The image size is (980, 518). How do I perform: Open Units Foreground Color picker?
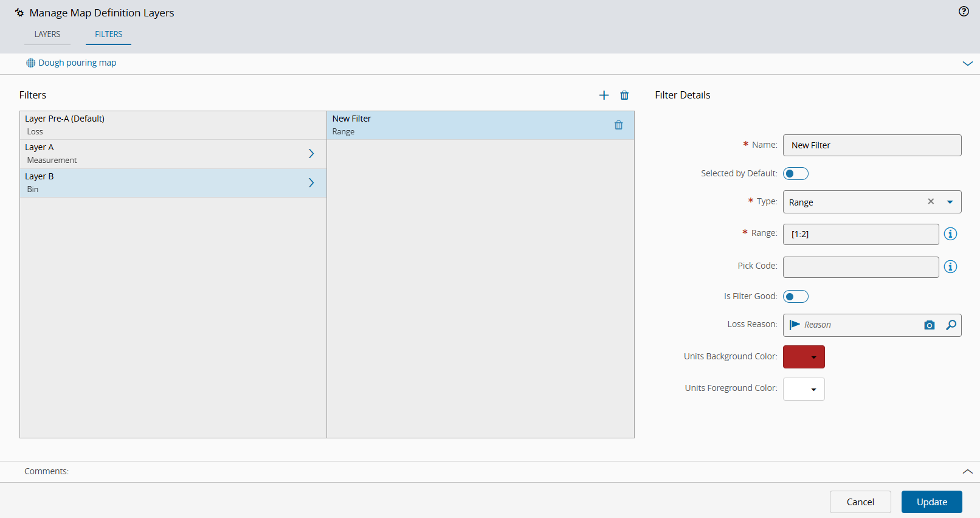coord(804,389)
